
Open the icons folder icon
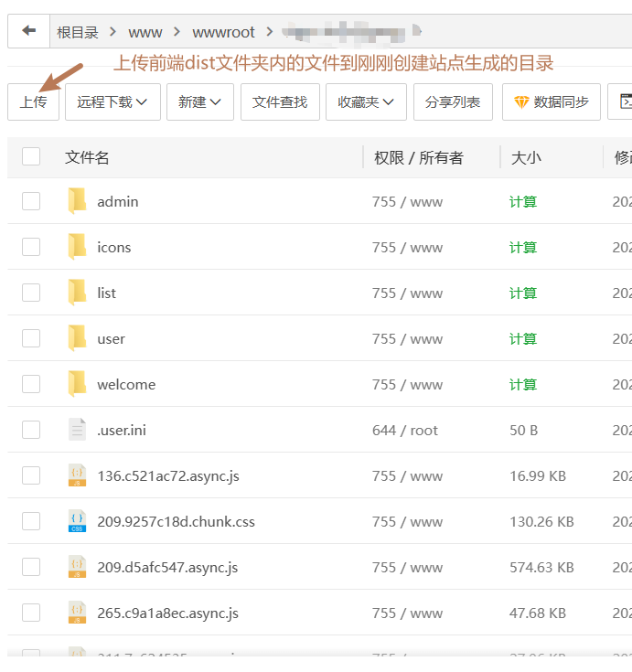click(x=77, y=247)
